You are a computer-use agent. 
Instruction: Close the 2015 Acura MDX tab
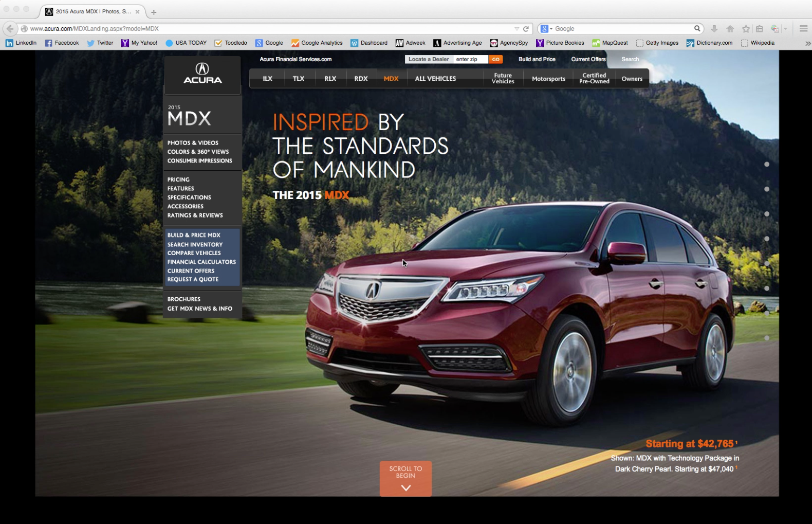click(137, 11)
